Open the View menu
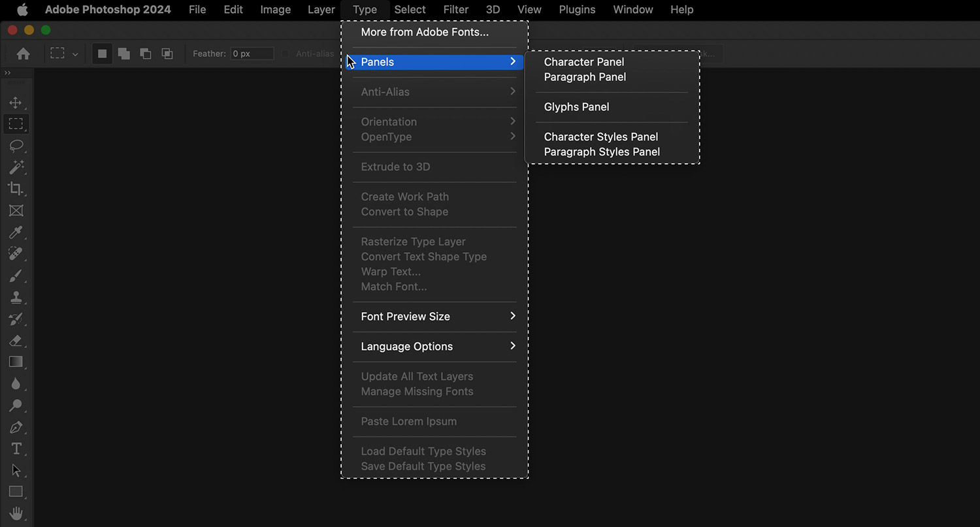 pyautogui.click(x=529, y=9)
